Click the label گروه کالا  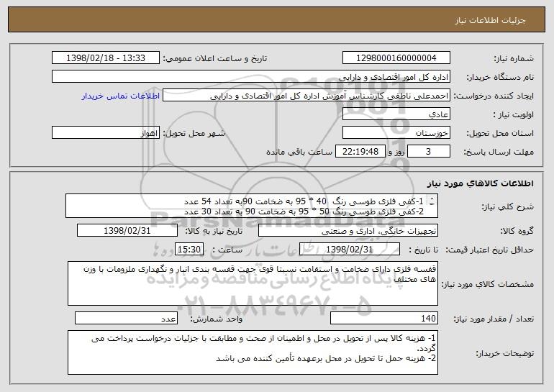tap(517, 232)
